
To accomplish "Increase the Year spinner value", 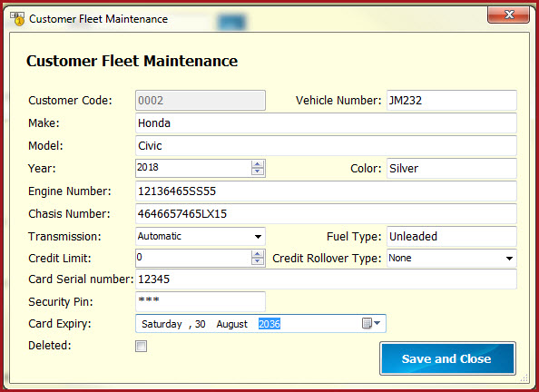I will coord(258,164).
